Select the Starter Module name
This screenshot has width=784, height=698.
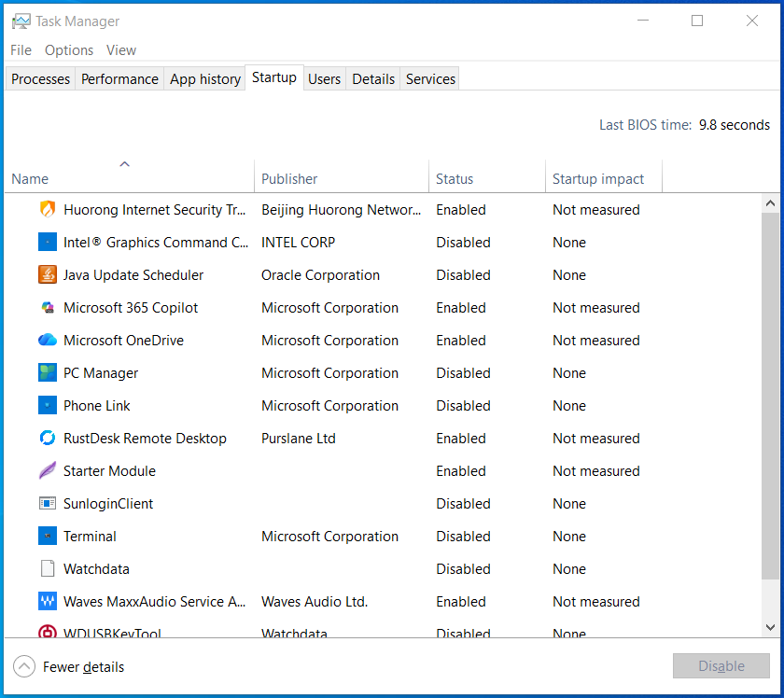coord(109,470)
